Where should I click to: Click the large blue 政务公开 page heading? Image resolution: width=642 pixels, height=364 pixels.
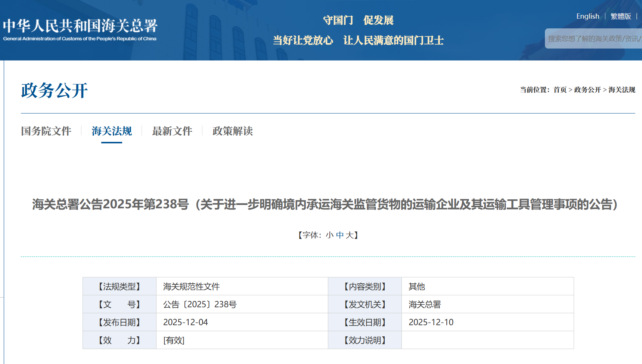coord(55,90)
